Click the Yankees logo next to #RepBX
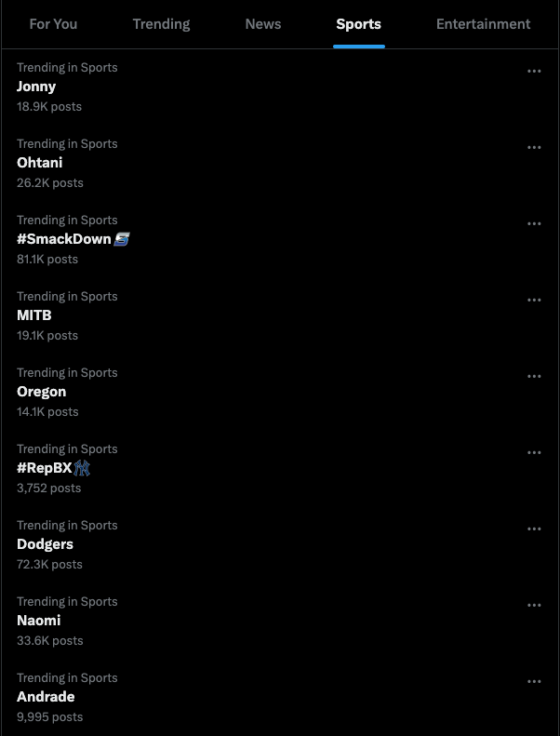 [x=82, y=468]
